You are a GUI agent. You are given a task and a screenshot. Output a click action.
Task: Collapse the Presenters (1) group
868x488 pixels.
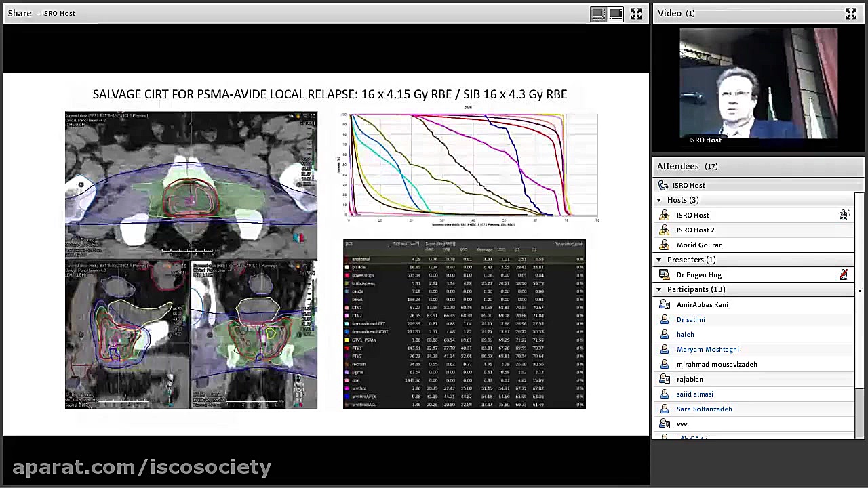click(x=658, y=260)
